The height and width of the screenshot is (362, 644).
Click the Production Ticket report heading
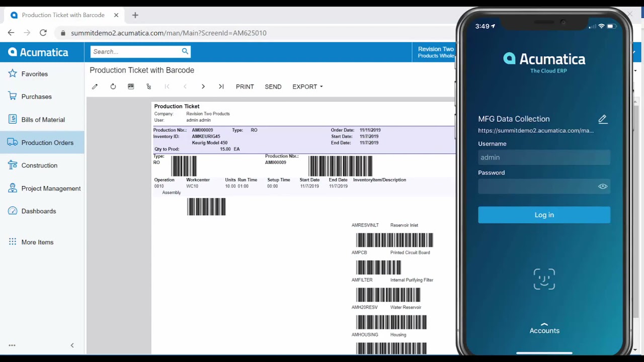point(177,106)
